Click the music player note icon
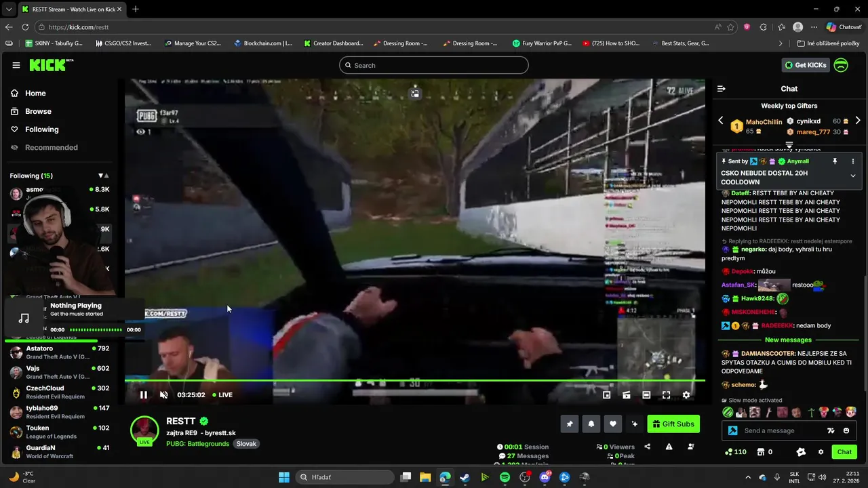 tap(24, 319)
